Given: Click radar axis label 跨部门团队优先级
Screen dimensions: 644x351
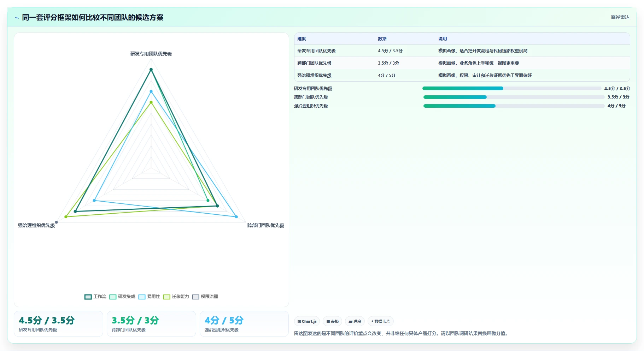Looking at the screenshot, I should 265,226.
